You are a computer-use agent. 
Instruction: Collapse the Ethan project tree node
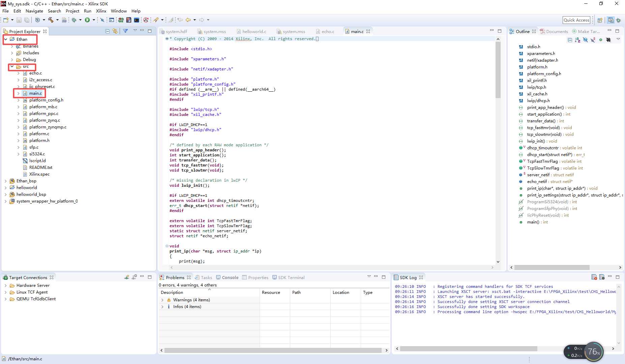pos(6,39)
